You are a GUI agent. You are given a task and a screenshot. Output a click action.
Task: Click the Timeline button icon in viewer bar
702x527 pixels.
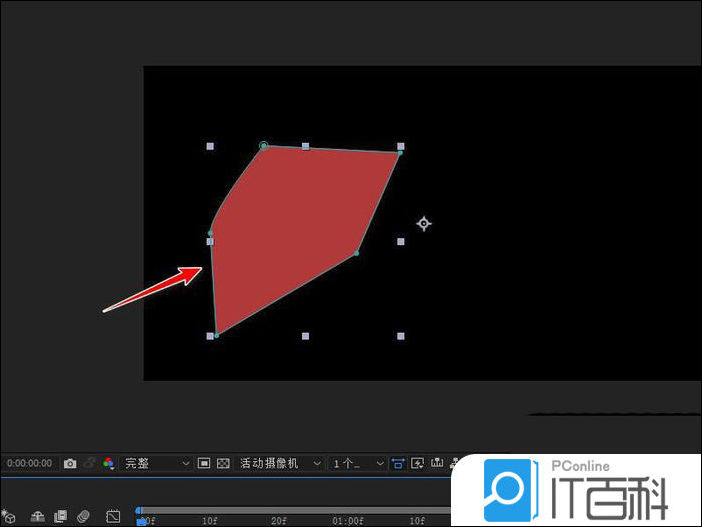click(x=437, y=463)
